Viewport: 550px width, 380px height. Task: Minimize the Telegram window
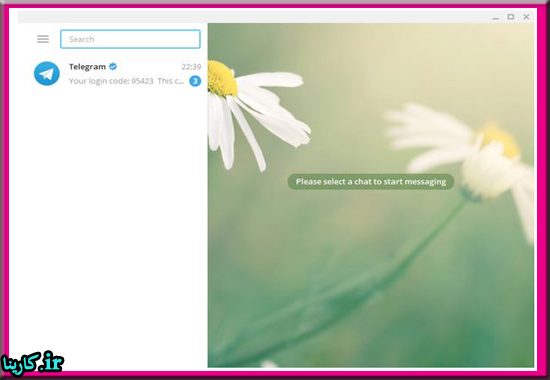click(x=495, y=17)
